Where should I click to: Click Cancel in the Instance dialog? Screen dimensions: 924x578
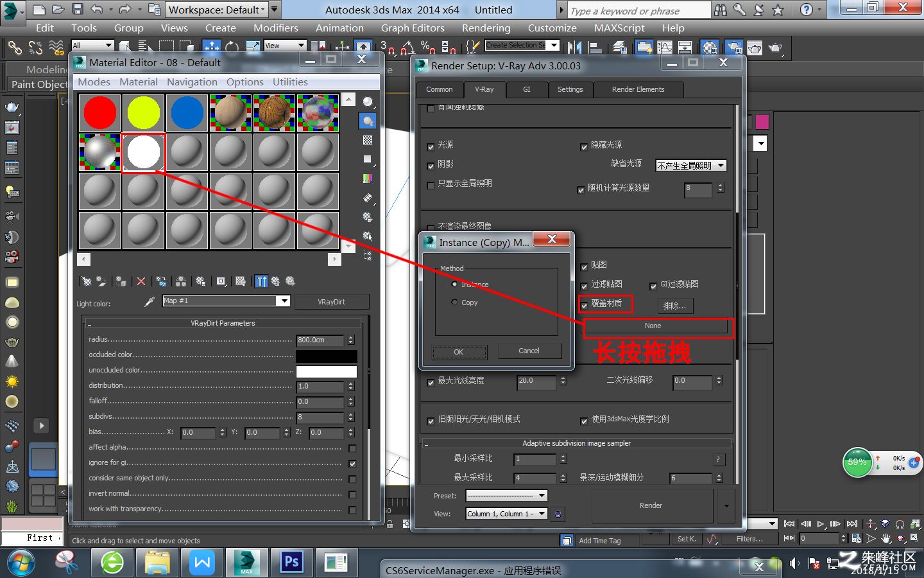pos(529,351)
